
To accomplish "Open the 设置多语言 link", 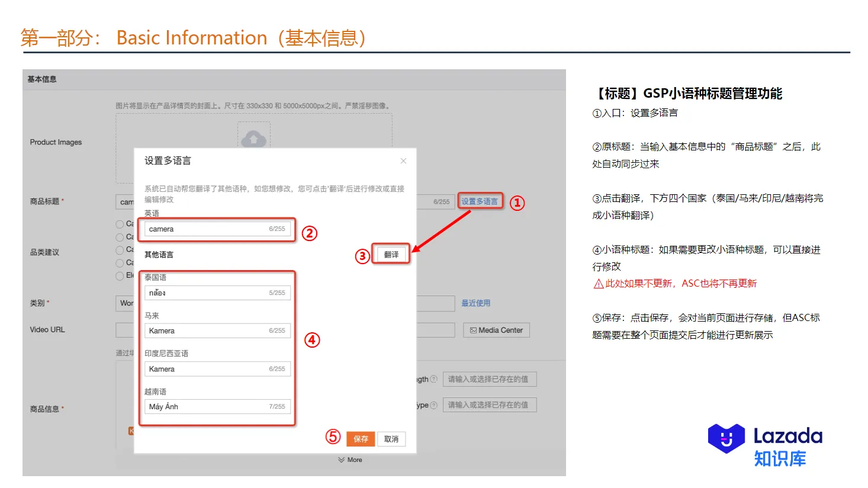I will point(479,201).
